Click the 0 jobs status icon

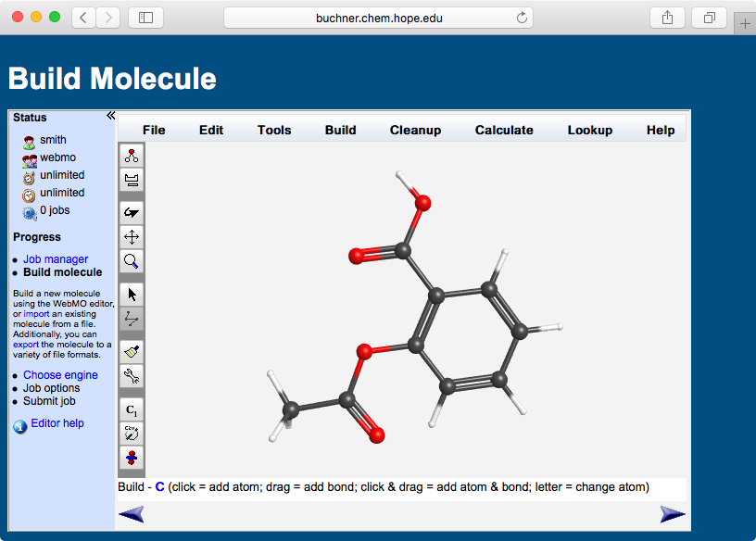[x=30, y=210]
